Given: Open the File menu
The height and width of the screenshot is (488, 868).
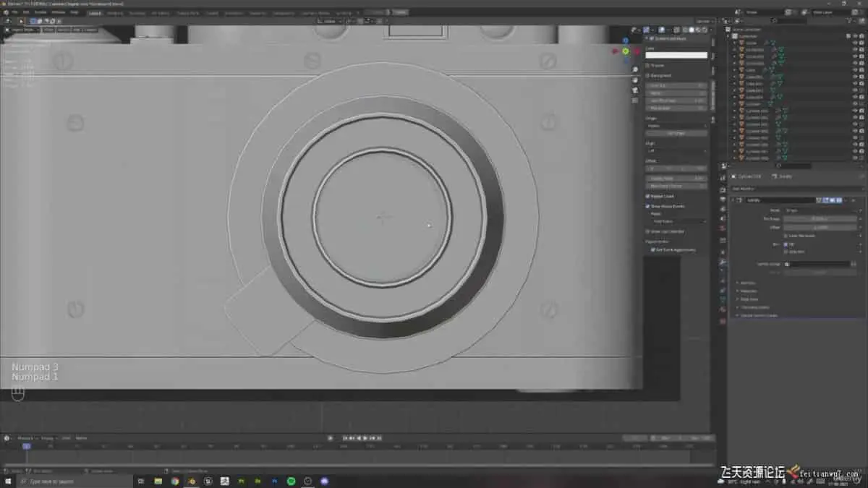Looking at the screenshot, I should [14, 12].
